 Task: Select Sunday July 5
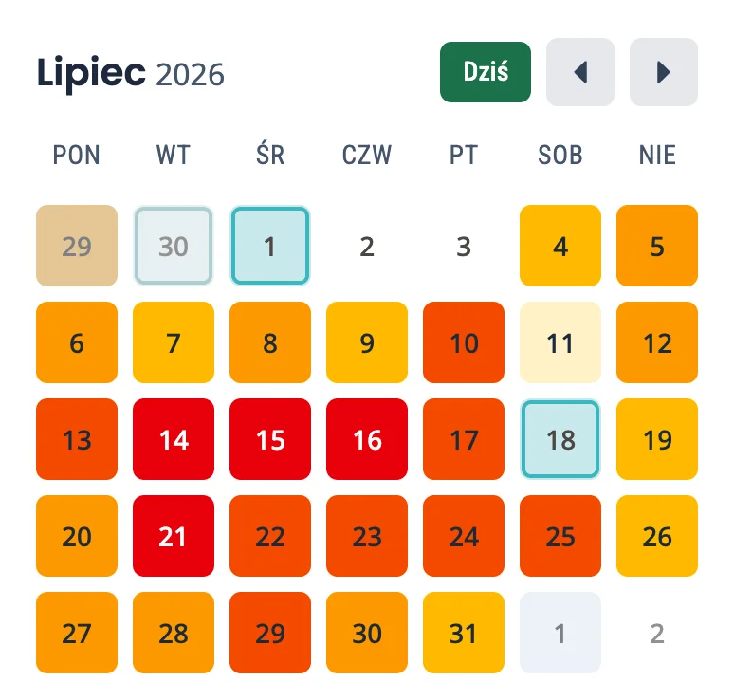(x=657, y=246)
